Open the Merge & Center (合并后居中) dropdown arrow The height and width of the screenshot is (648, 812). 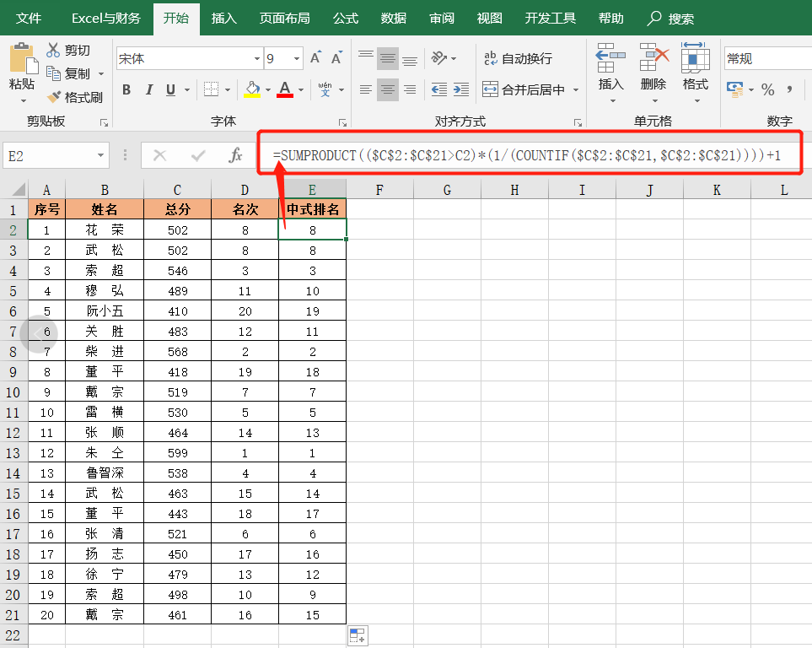click(x=576, y=89)
